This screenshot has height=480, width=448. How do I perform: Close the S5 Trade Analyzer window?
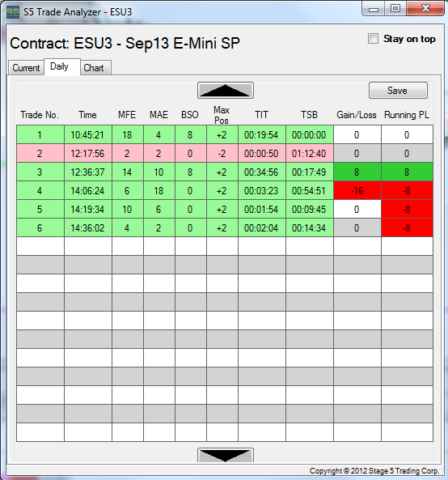point(425,9)
